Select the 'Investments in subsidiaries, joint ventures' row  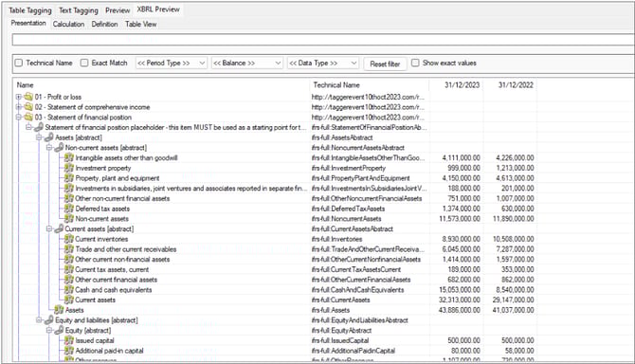191,189
